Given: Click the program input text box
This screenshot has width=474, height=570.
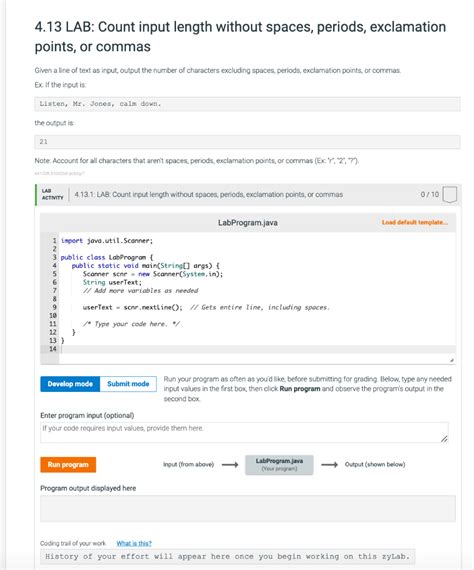Looking at the screenshot, I should [x=244, y=432].
